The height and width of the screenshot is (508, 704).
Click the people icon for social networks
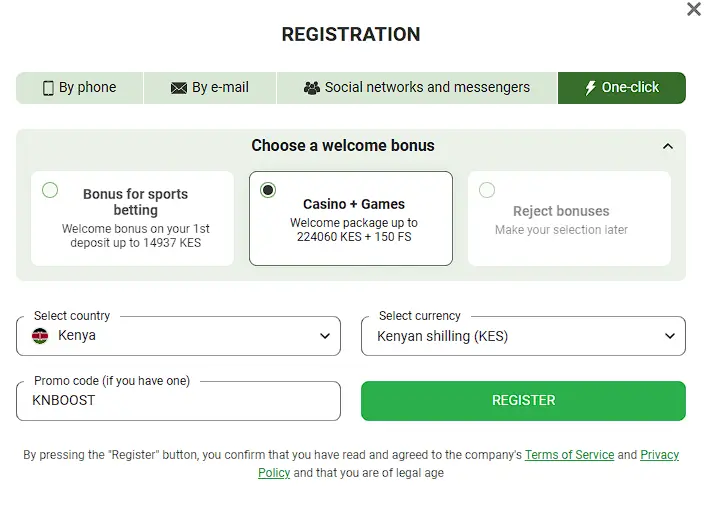(312, 88)
